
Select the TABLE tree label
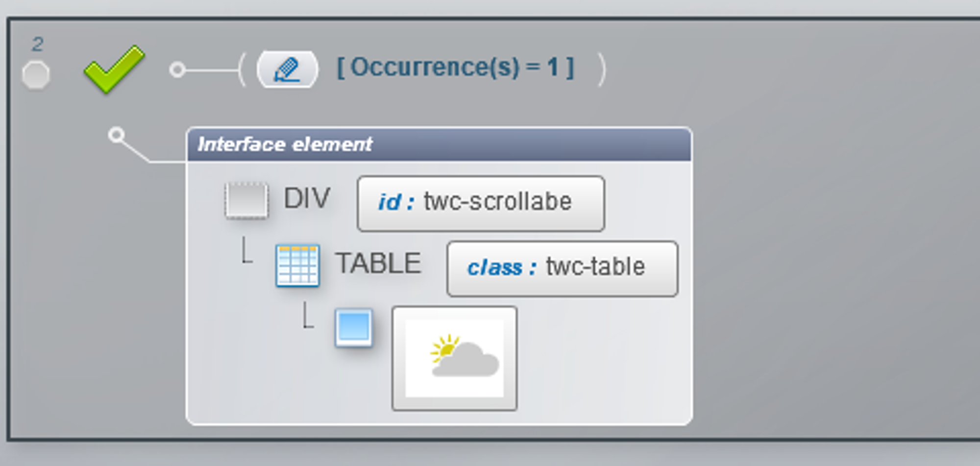point(378,263)
